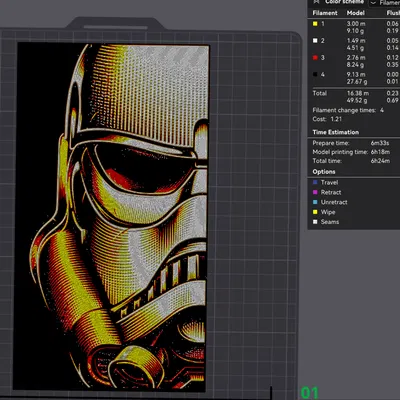Click the 49.52 g total weight
The width and height of the screenshot is (400, 400).
357,100
